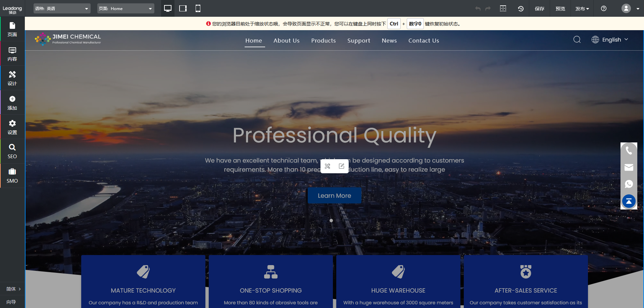Click the website search magnifier icon
Image resolution: width=644 pixels, height=308 pixels.
tap(577, 40)
